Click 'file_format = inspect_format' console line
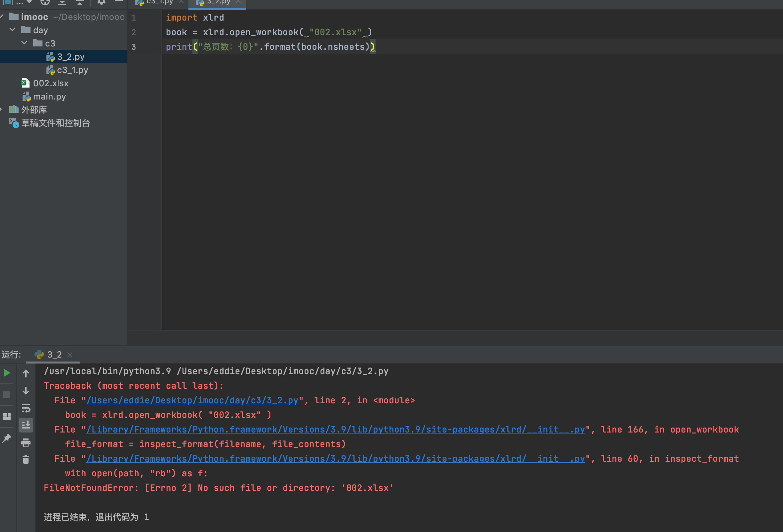783x532 pixels. coord(205,444)
